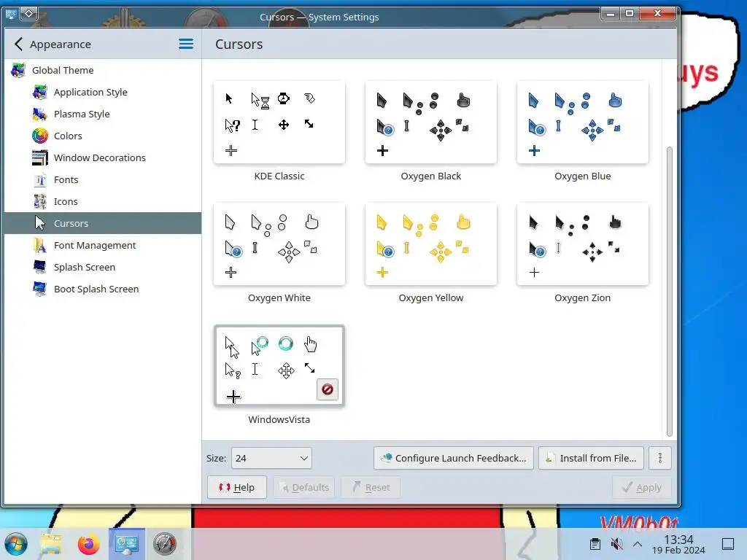Screen dimensions: 747x560
Task: Click the Window Decorations icon
Action: [40, 157]
